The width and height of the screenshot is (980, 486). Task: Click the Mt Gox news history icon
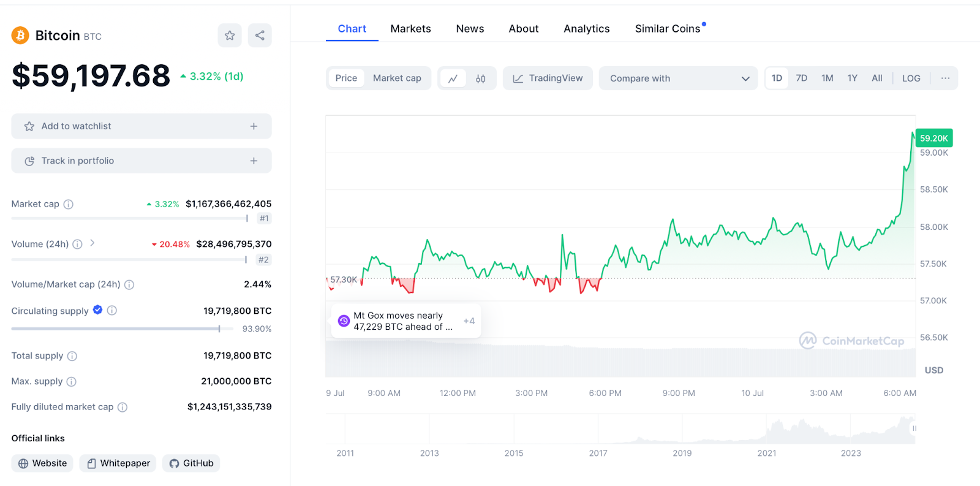[344, 321]
